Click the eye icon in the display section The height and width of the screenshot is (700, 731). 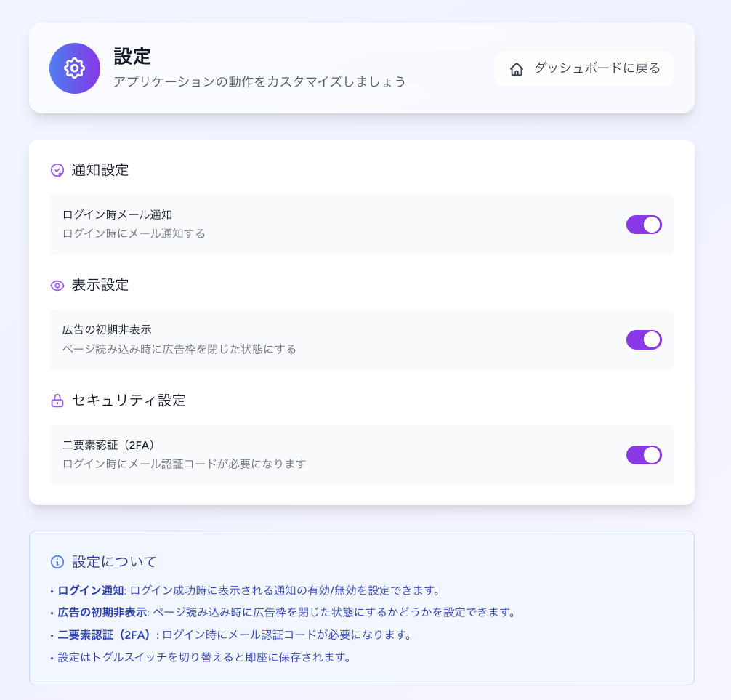[x=57, y=285]
